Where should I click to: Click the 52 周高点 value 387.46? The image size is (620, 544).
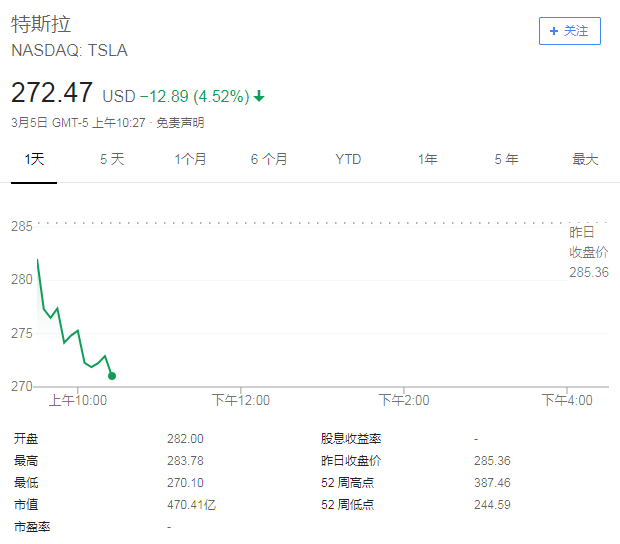click(492, 482)
